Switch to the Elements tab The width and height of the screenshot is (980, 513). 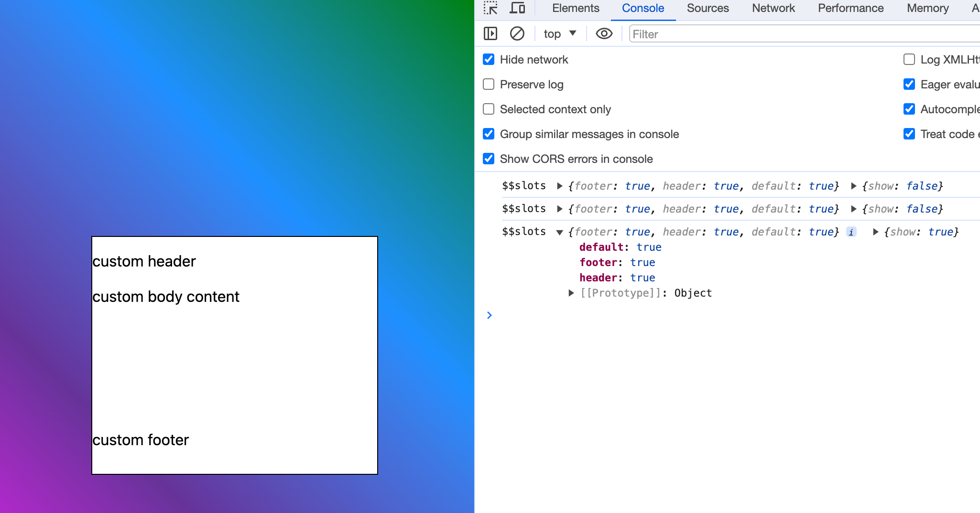(575, 8)
